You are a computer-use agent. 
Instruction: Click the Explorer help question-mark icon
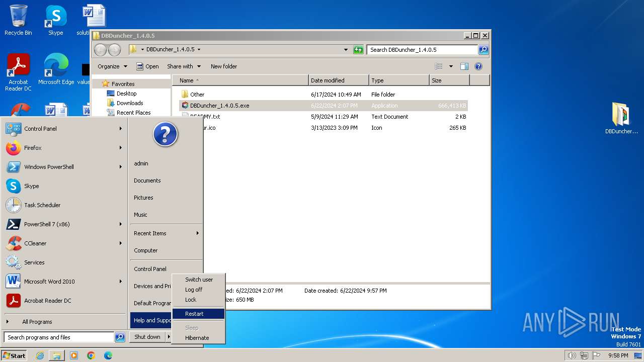click(x=478, y=66)
